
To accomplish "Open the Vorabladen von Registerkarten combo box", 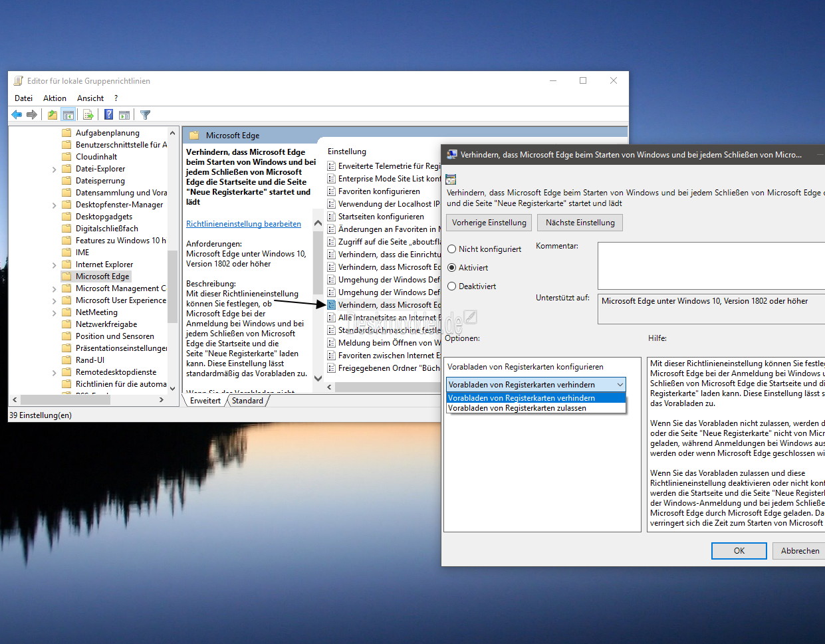I will [x=536, y=385].
